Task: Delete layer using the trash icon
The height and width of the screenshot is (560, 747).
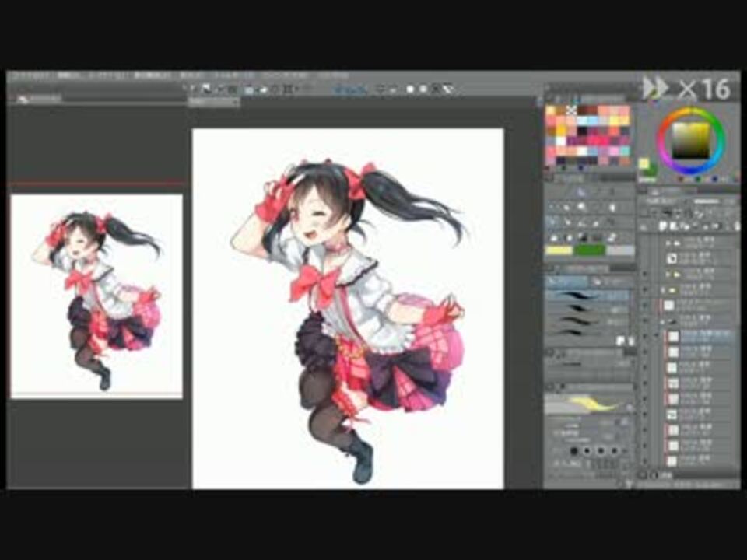Action: point(737,226)
